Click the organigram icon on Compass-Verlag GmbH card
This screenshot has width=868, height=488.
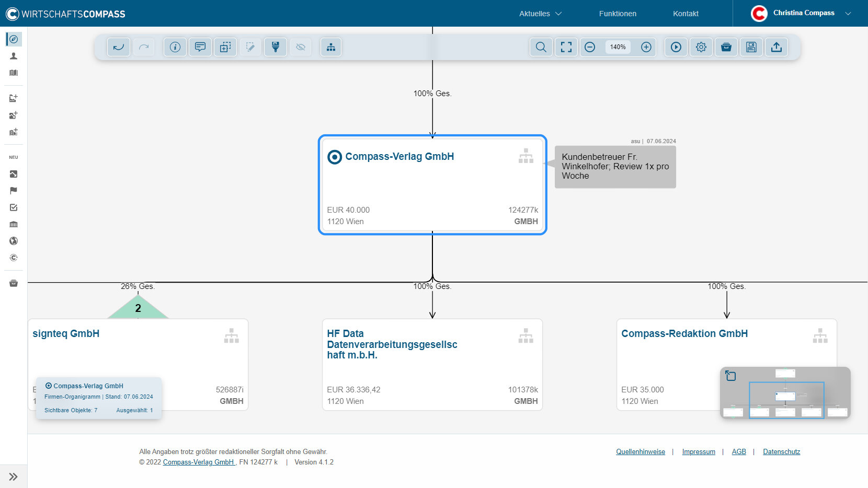(526, 156)
